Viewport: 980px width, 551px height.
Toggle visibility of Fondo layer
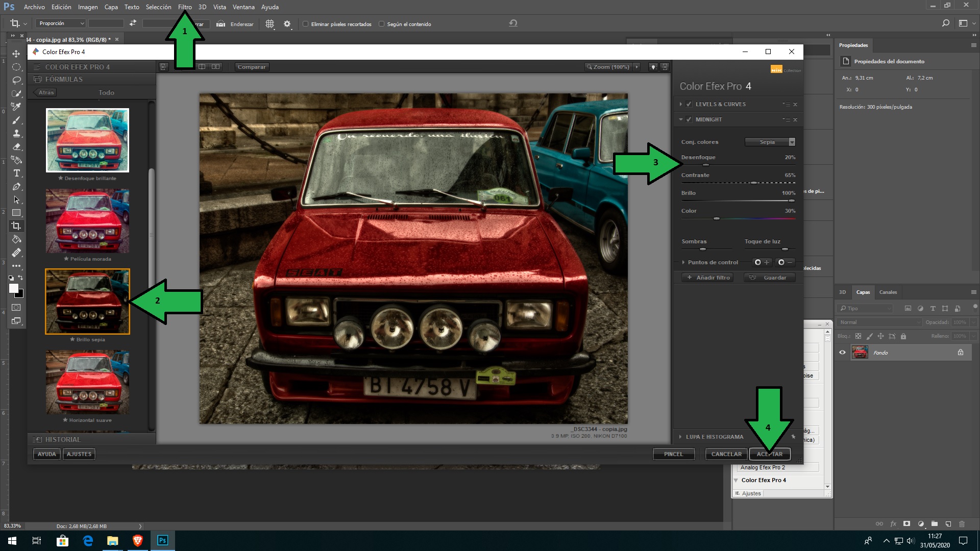click(843, 353)
